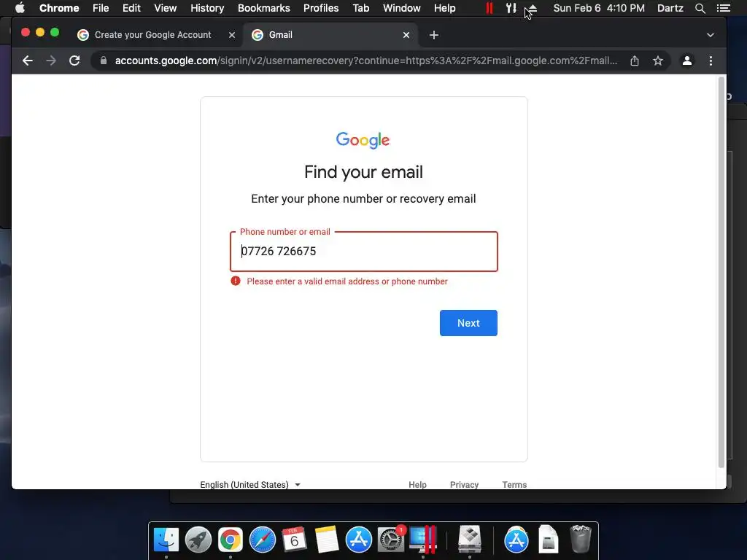Go back using the browser back arrow

(28, 61)
